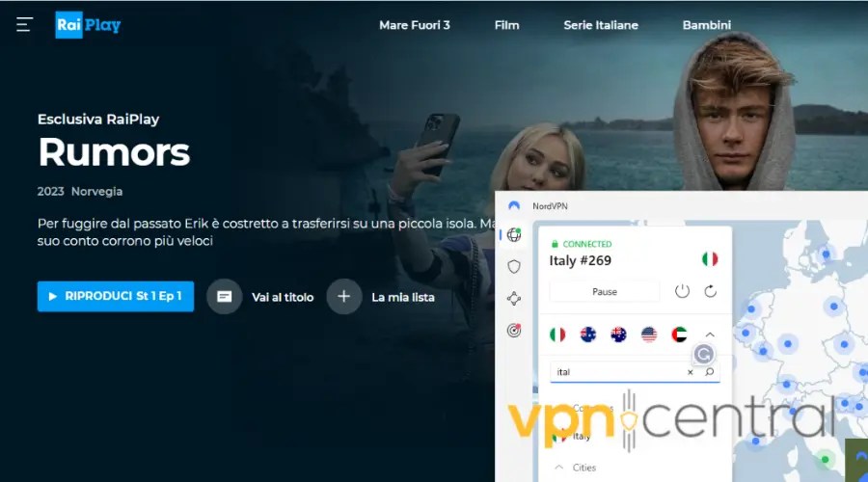Go to the Film section
Viewport: 868px width, 482px height.
[x=506, y=25]
